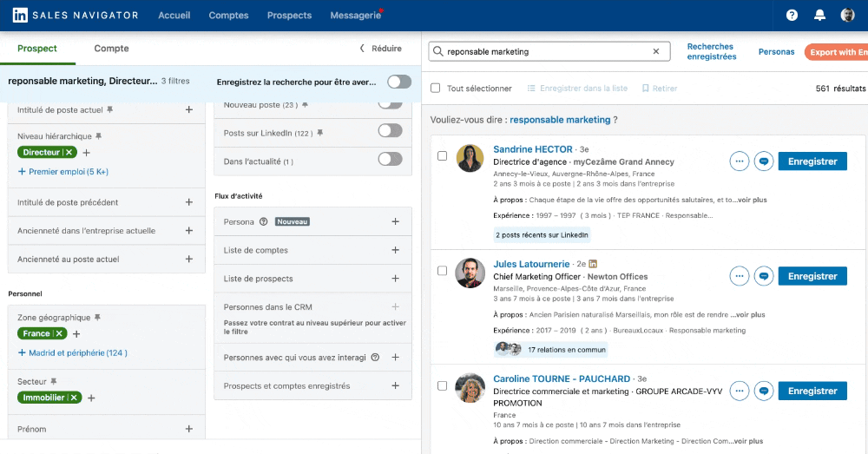Click the magnifier icon in search box
The width and height of the screenshot is (868, 454).
click(x=437, y=51)
